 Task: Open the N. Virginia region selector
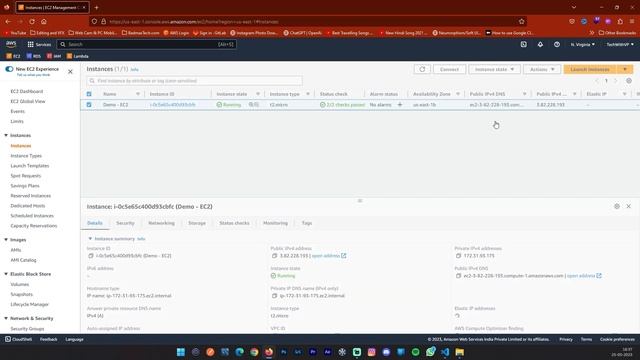tap(582, 44)
